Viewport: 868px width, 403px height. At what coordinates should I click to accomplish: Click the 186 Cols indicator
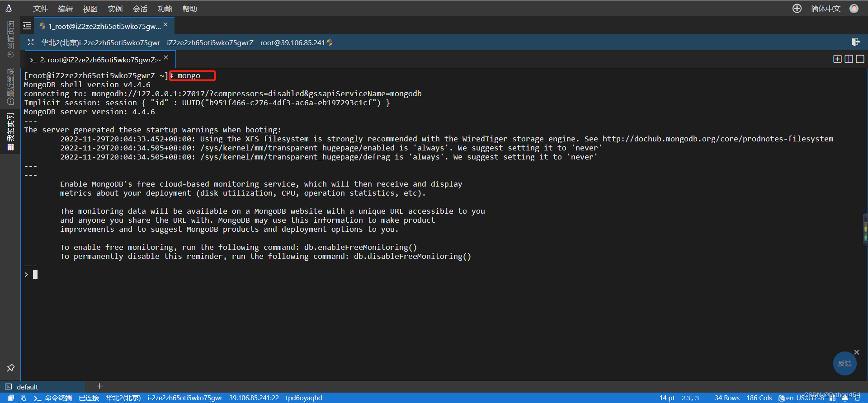pos(759,398)
